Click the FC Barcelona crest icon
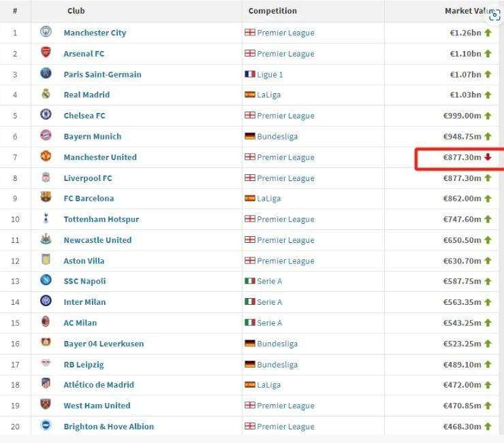 pyautogui.click(x=46, y=198)
